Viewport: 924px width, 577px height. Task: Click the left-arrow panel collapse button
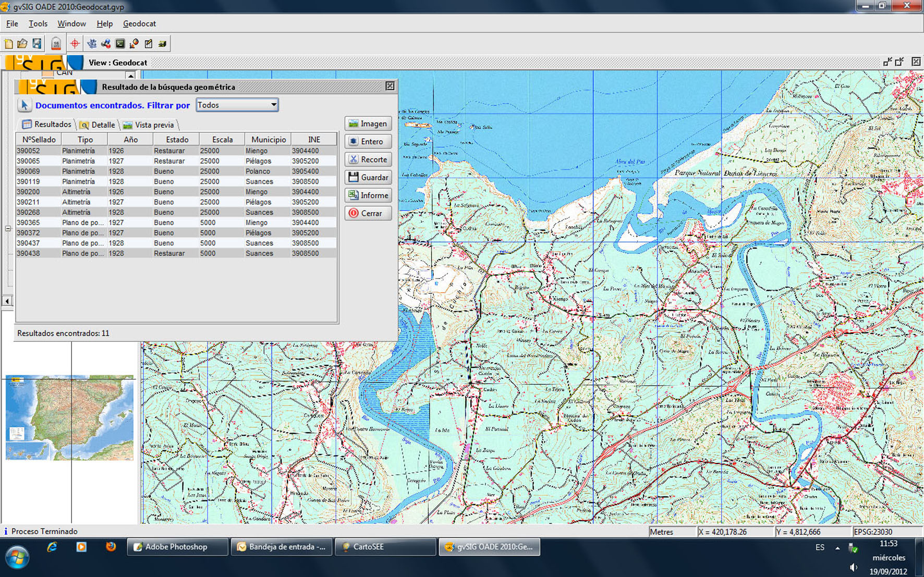point(7,301)
